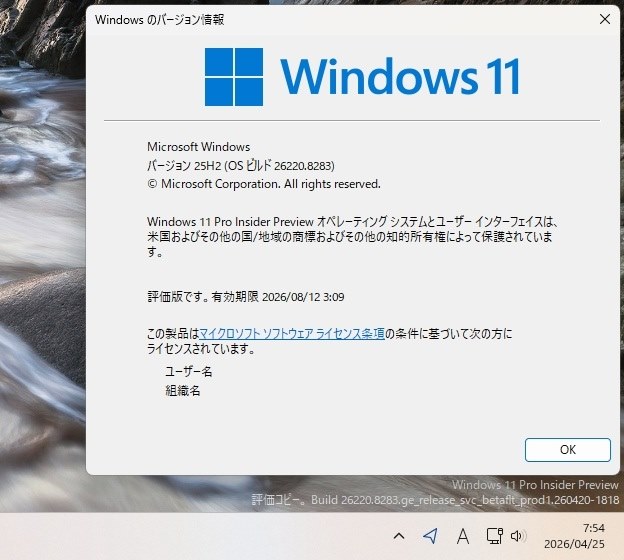This screenshot has height=560, width=624.
Task: Open the マイクロソフト ソフトウェア ライセンス条項 link
Action: [292, 333]
